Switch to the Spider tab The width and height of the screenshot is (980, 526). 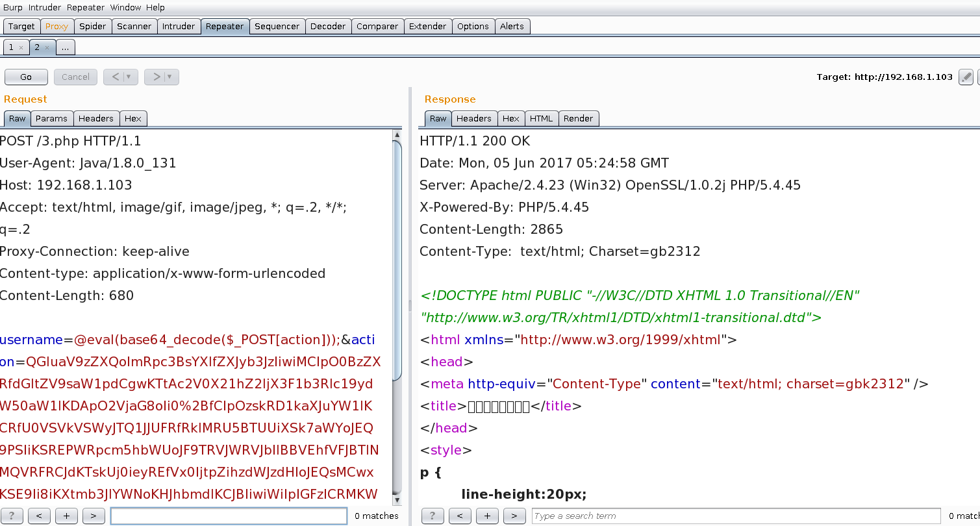tap(92, 27)
